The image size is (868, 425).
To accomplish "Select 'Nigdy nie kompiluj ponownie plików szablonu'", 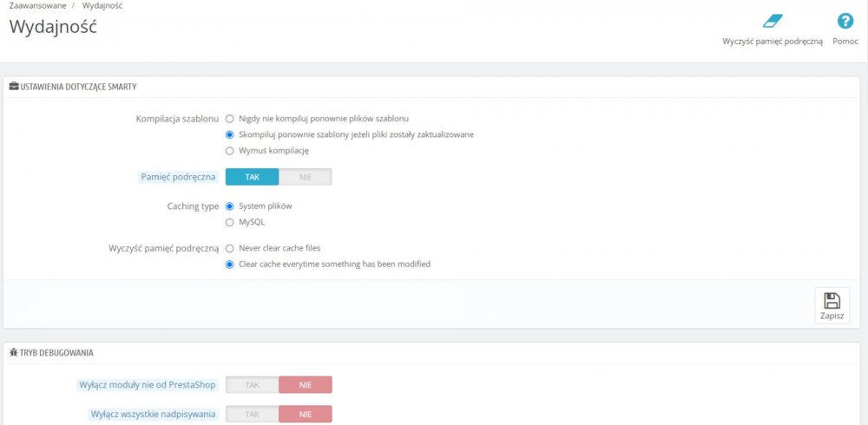I will tap(230, 118).
